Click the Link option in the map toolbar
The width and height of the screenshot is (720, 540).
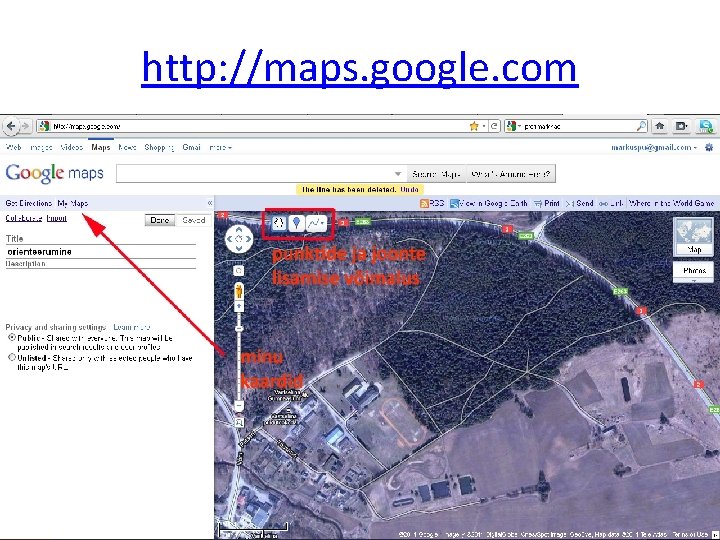click(611, 203)
